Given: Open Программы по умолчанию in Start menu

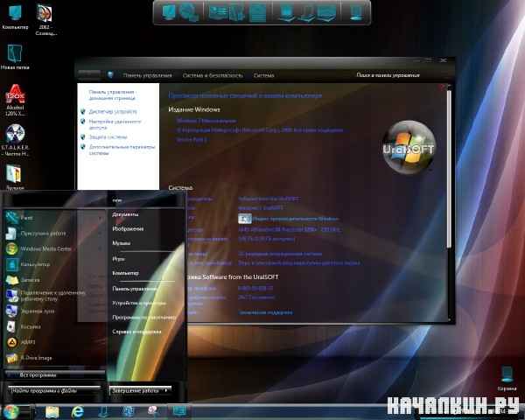Looking at the screenshot, I should (x=144, y=318).
